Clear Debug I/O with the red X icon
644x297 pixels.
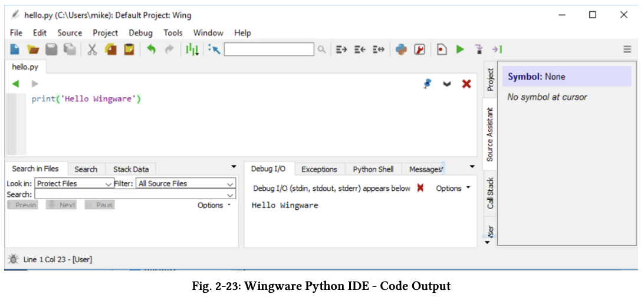pyautogui.click(x=420, y=188)
